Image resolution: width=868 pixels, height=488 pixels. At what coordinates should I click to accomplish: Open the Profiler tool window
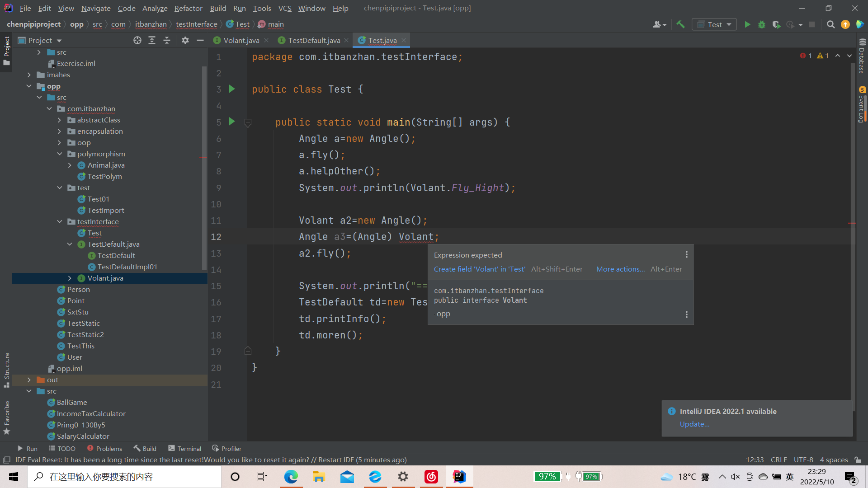coord(226,448)
